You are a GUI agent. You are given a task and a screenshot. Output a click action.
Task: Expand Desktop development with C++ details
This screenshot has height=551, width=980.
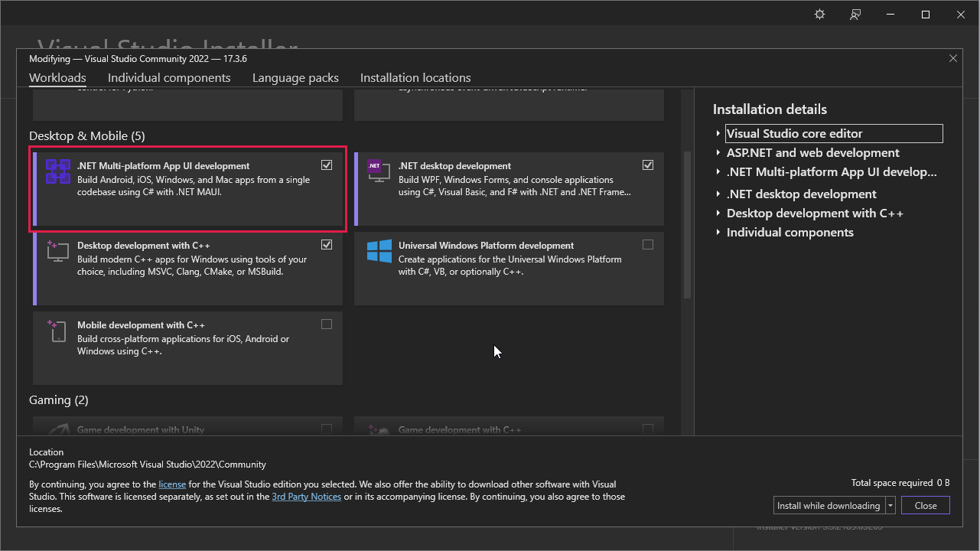pyautogui.click(x=718, y=213)
